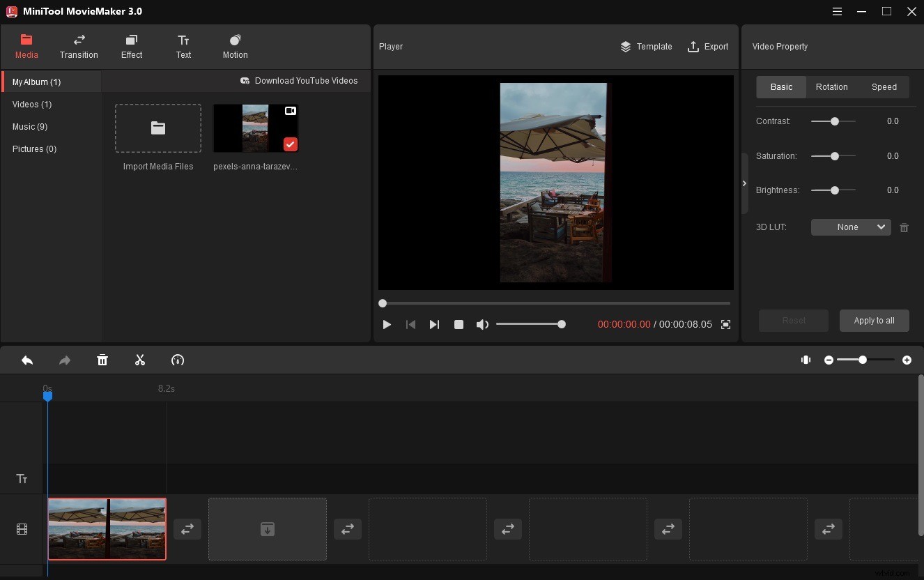Switch to the Rotation tab

click(x=831, y=86)
